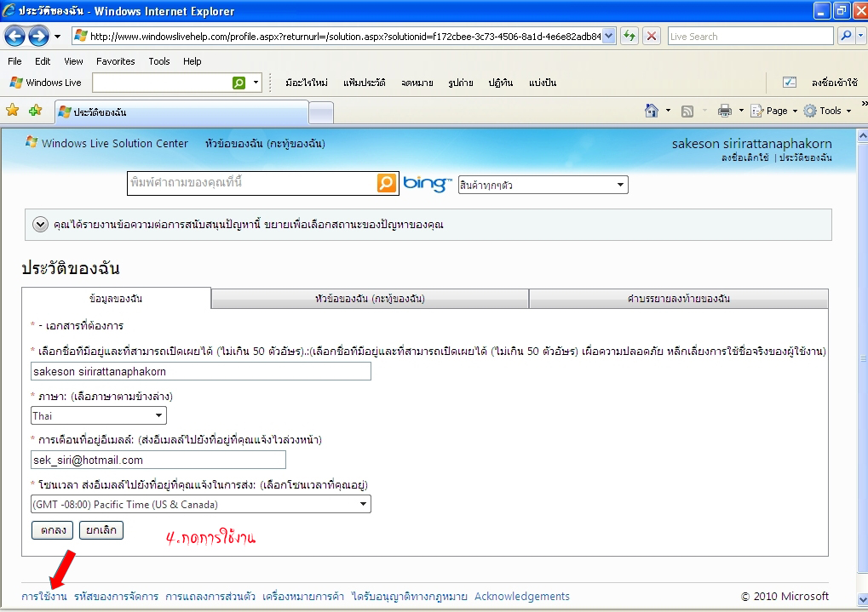Image resolution: width=868 pixels, height=612 pixels.
Task: Click the RSS Feeds icon
Action: pos(687,112)
